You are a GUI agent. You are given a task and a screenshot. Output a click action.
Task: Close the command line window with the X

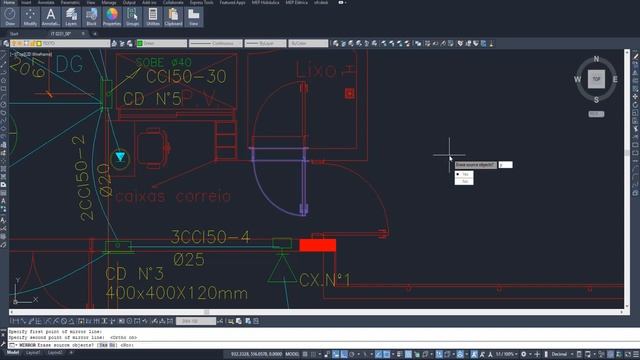pyautogui.click(x=3, y=334)
